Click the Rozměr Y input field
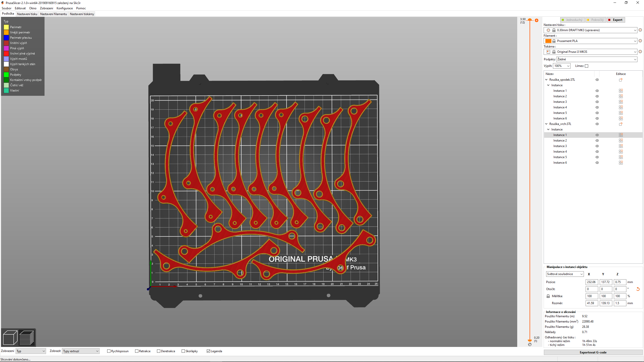Viewport: 644px width, 362px height. [606, 303]
